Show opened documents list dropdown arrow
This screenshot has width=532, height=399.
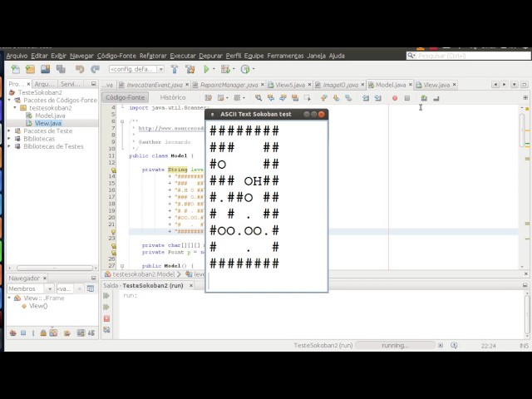coord(515,84)
